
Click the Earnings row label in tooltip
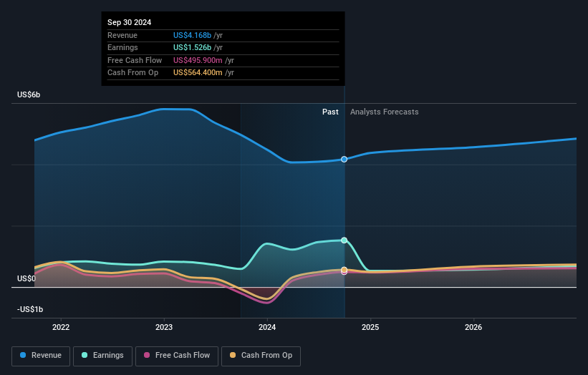pos(122,47)
